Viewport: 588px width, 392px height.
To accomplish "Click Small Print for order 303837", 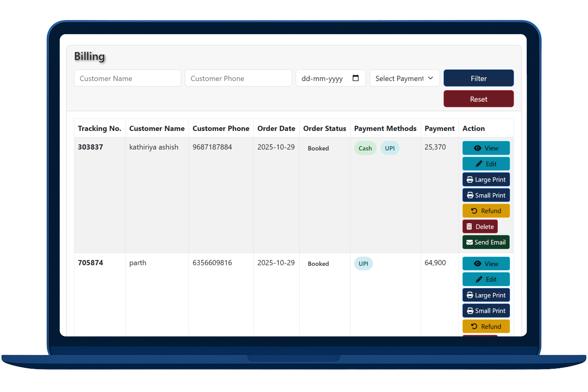I will [486, 195].
